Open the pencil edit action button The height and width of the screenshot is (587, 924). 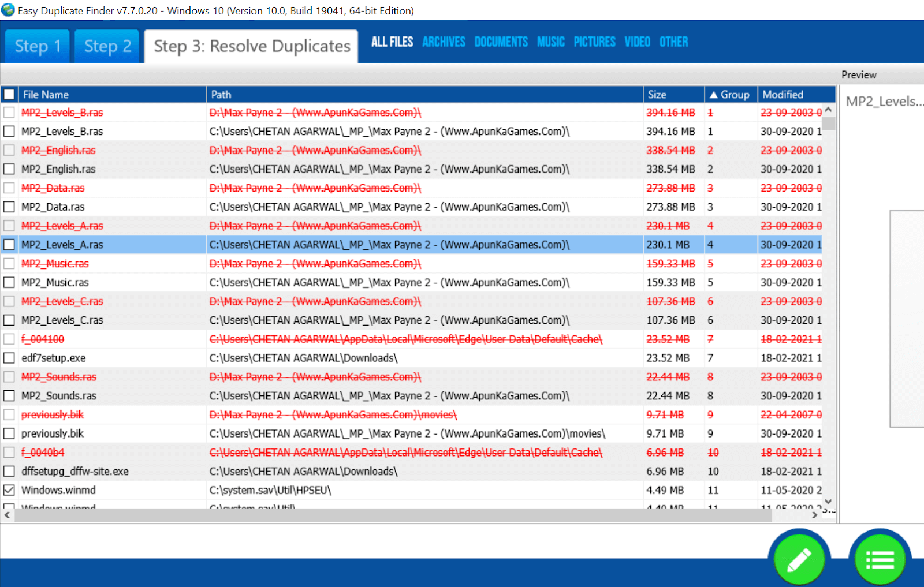(799, 559)
